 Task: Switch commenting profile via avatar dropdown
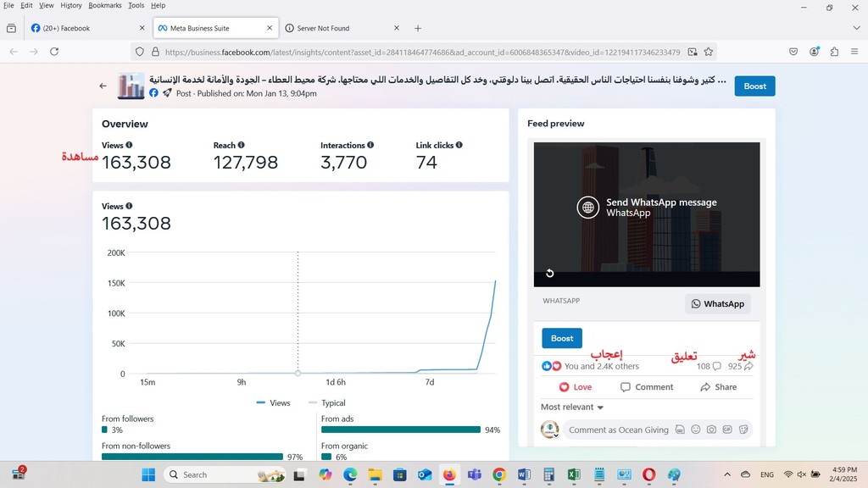(x=549, y=430)
